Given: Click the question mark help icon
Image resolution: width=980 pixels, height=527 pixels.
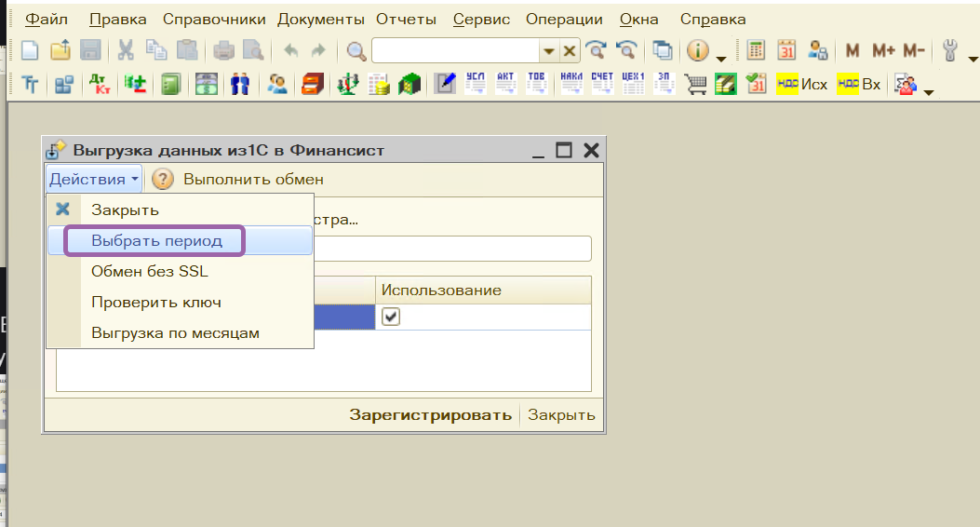Looking at the screenshot, I should [163, 179].
